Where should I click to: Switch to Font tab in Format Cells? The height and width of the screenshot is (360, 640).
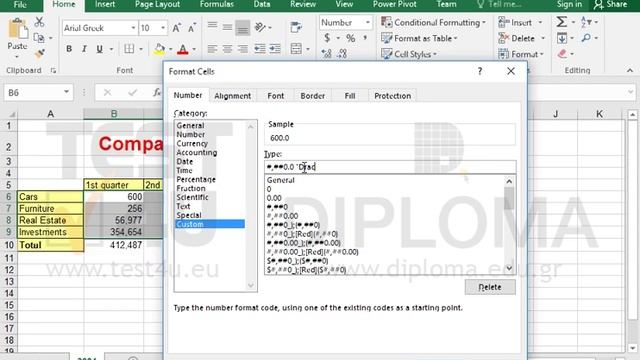coord(276,96)
